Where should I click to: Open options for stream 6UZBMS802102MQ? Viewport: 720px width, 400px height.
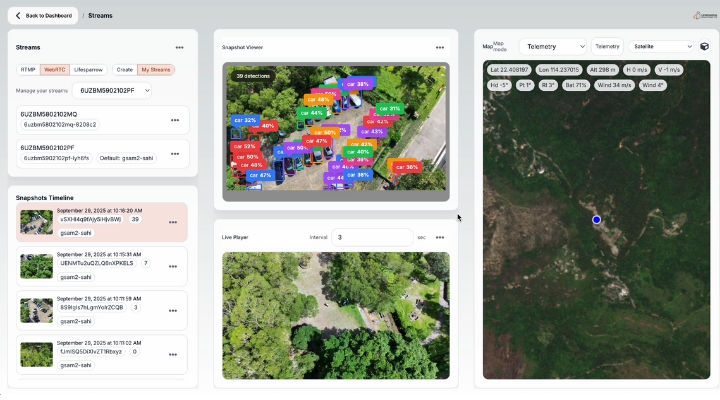[175, 120]
